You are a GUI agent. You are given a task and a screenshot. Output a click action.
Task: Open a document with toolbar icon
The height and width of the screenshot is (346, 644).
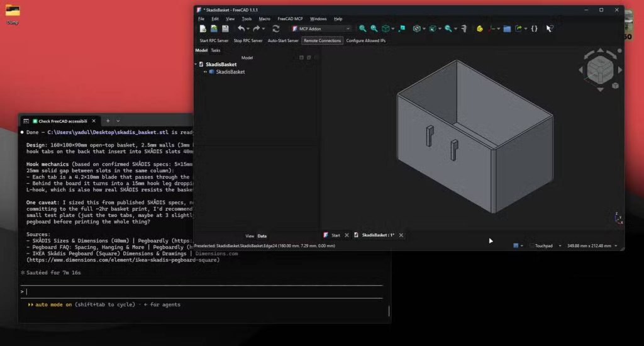(x=214, y=29)
